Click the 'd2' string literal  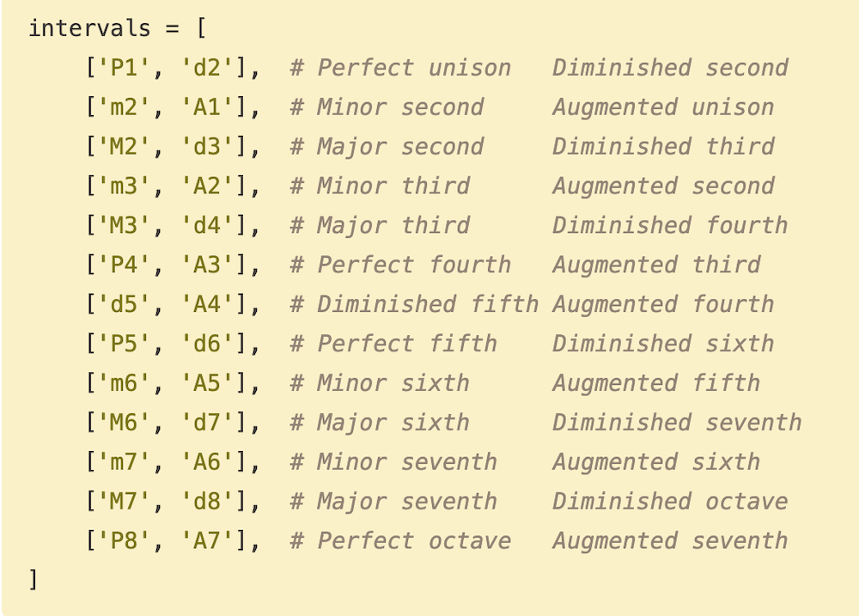(x=207, y=68)
